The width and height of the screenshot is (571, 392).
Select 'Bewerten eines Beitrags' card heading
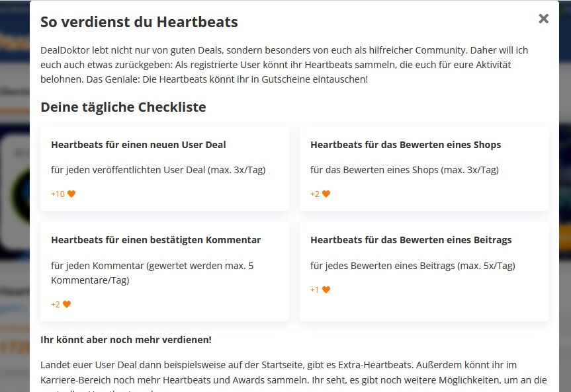[411, 240]
